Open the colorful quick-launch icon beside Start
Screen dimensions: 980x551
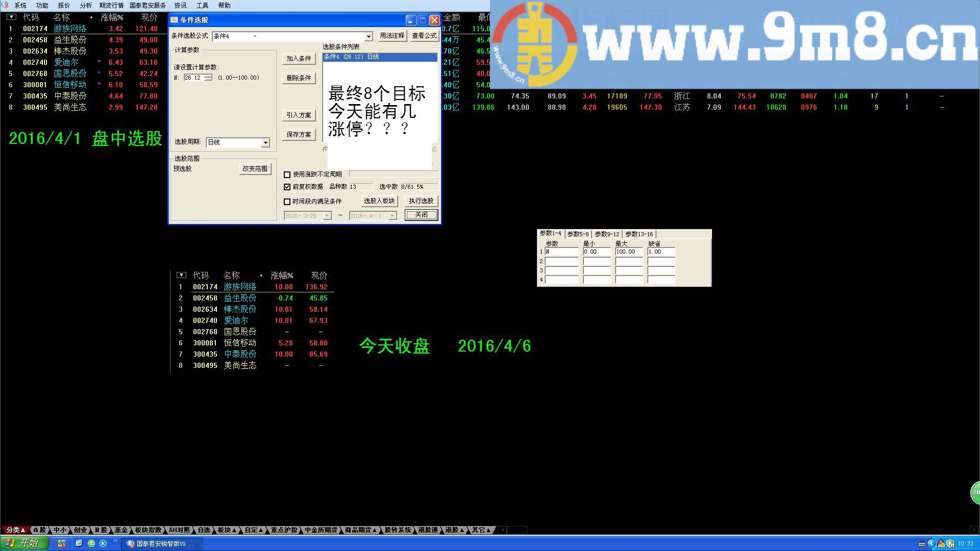tap(62, 544)
